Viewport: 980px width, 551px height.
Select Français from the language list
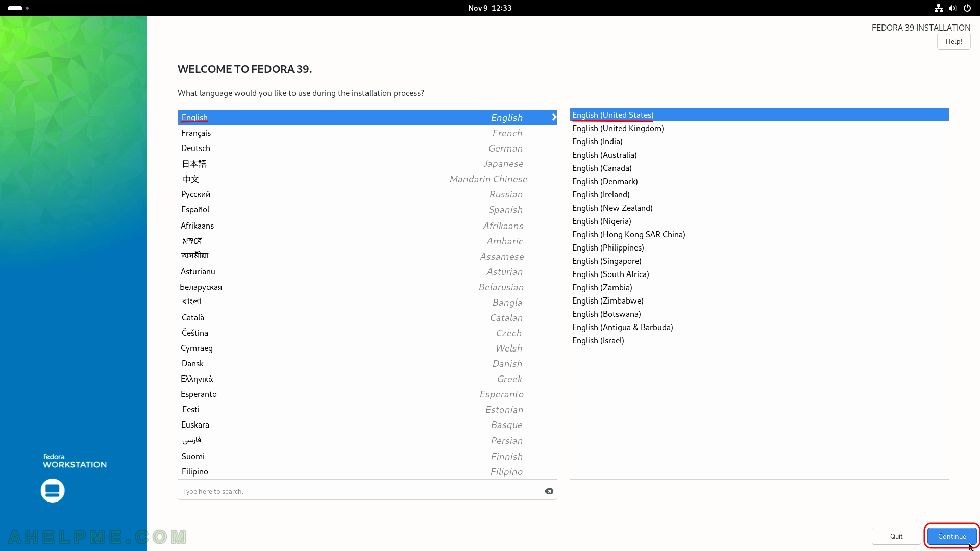(367, 133)
